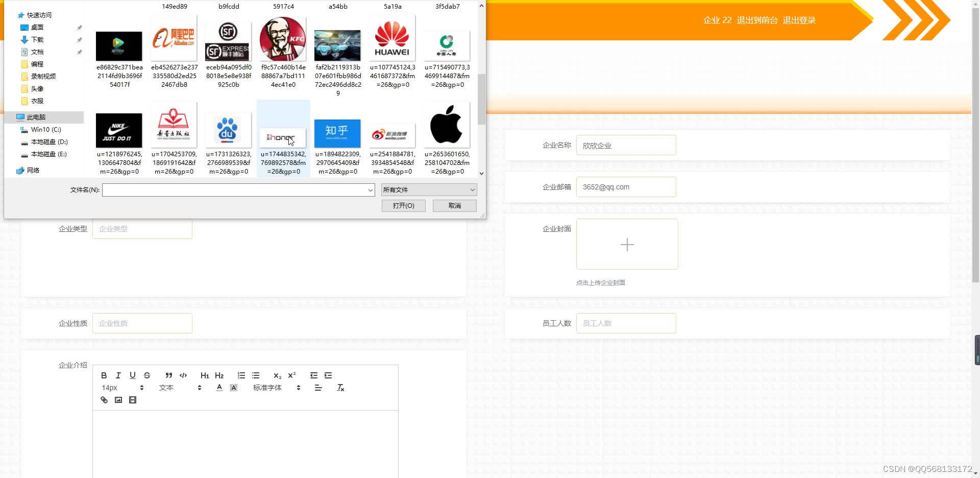Select the Baidu paw logo image file
The width and height of the screenshot is (980, 478).
point(228,129)
